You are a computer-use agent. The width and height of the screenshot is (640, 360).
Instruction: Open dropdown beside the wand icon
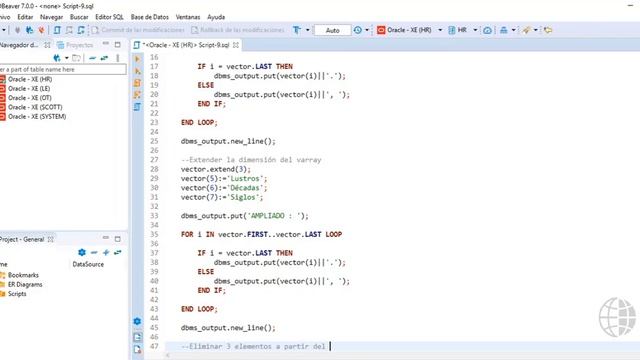click(x=536, y=30)
